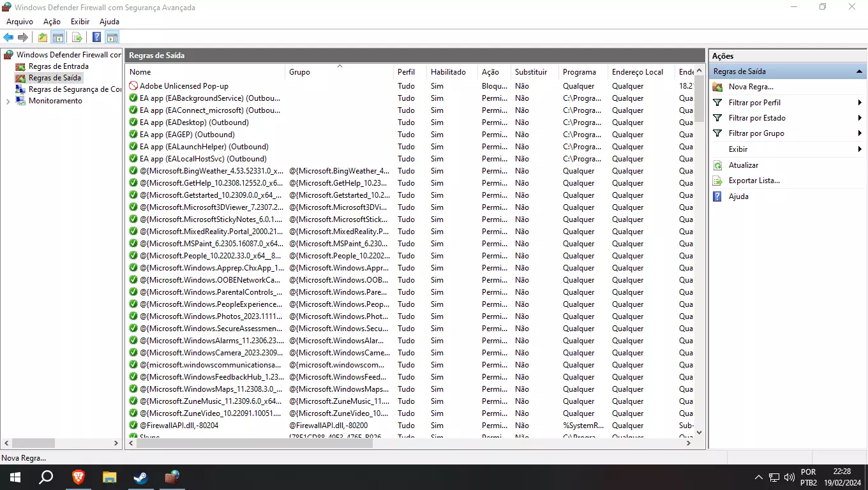Click the rules list vertical scroll down arrow

pos(699,432)
